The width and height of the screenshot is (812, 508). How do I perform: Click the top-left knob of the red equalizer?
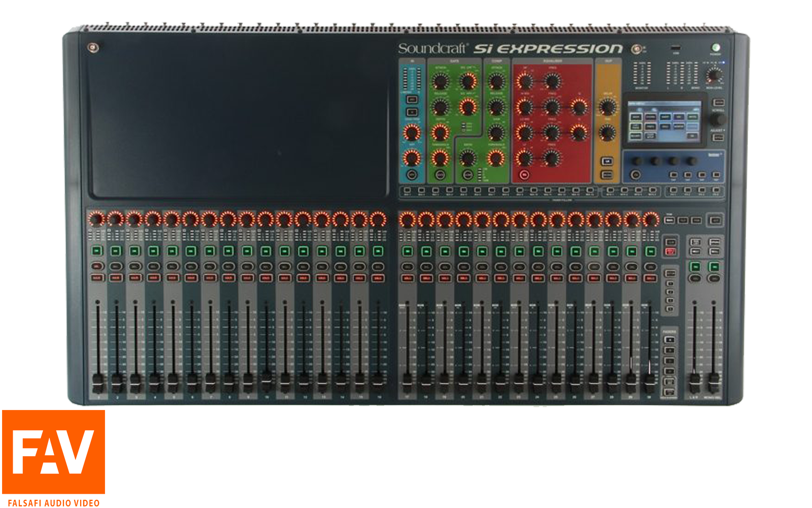[525, 81]
